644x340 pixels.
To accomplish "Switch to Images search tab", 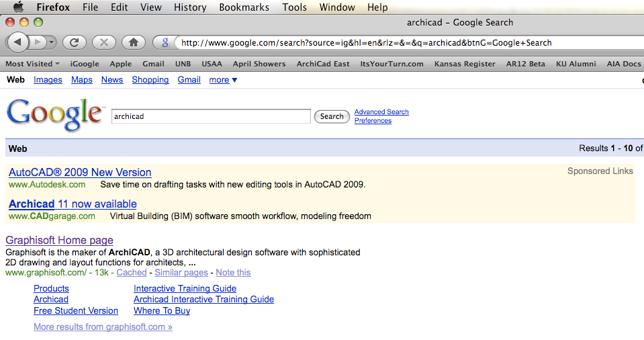I will click(x=48, y=80).
